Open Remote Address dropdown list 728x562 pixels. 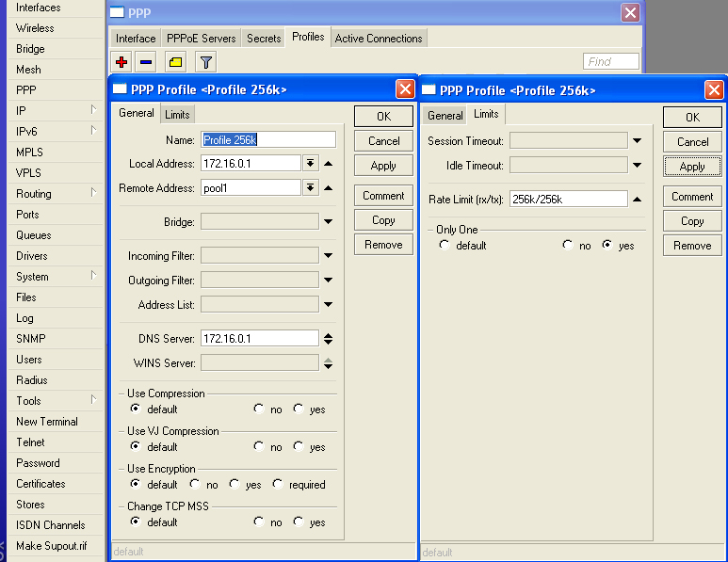[310, 188]
